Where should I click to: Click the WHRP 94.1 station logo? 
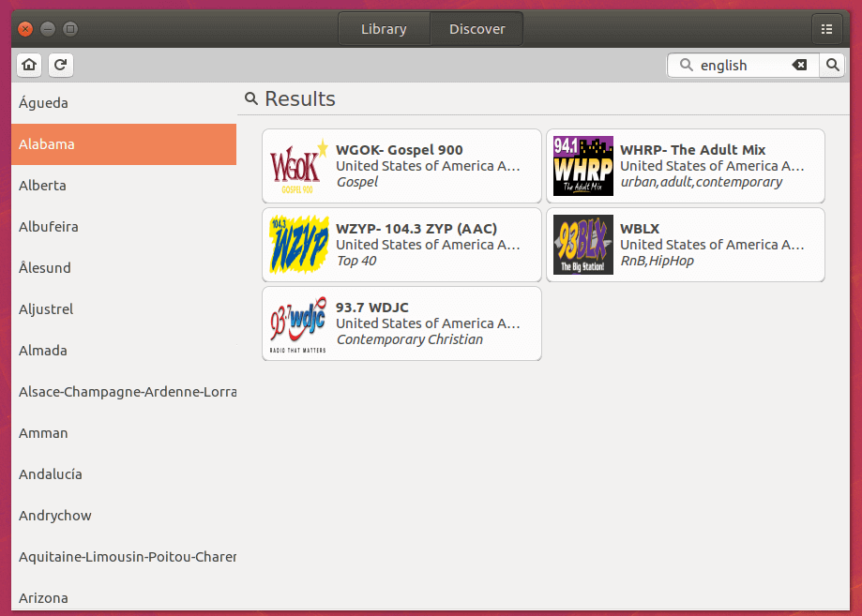pyautogui.click(x=582, y=166)
